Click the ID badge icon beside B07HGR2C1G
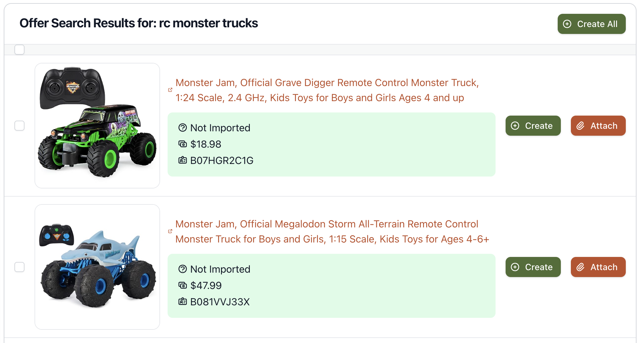 183,160
